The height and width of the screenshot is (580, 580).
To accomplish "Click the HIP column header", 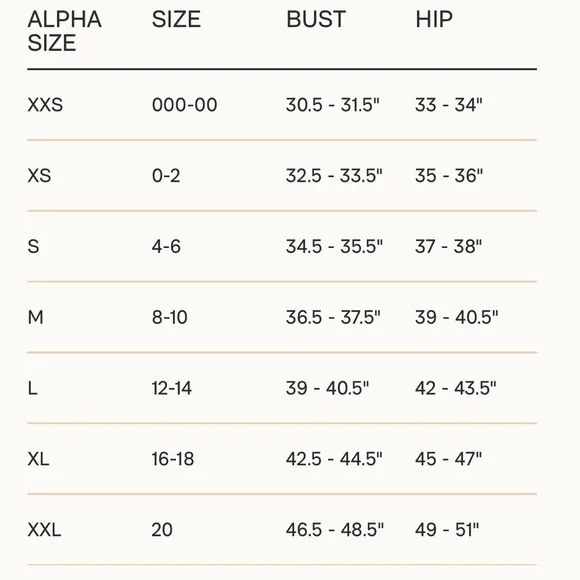I will (434, 19).
